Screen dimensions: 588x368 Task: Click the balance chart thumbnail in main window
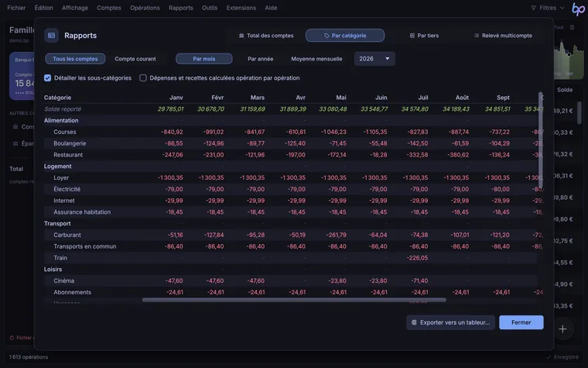tap(569, 59)
